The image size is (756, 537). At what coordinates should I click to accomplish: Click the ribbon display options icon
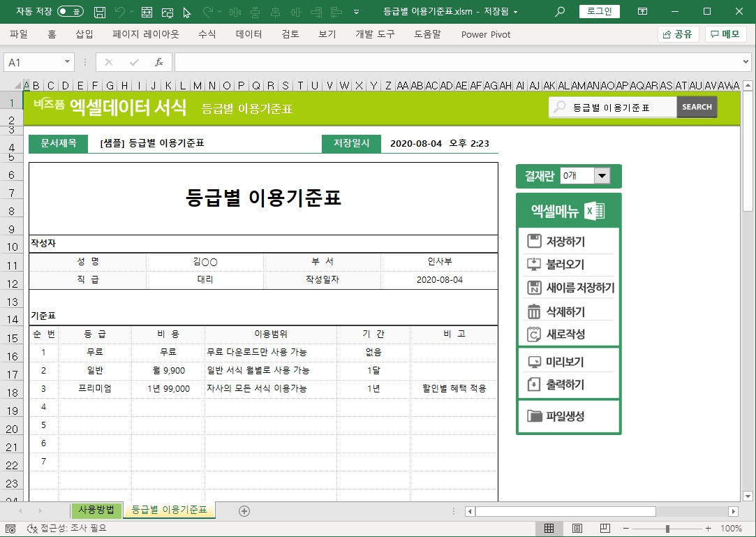click(x=642, y=12)
